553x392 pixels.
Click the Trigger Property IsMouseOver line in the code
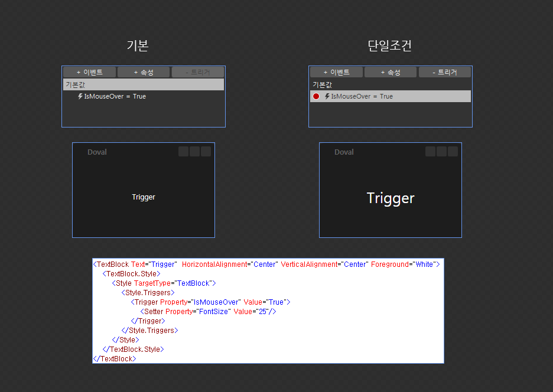[210, 302]
